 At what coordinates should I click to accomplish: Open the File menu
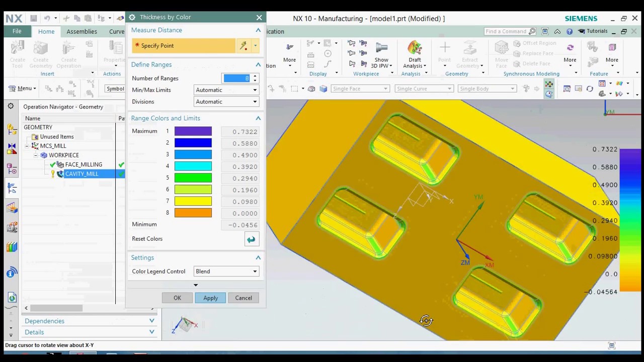pos(17,31)
